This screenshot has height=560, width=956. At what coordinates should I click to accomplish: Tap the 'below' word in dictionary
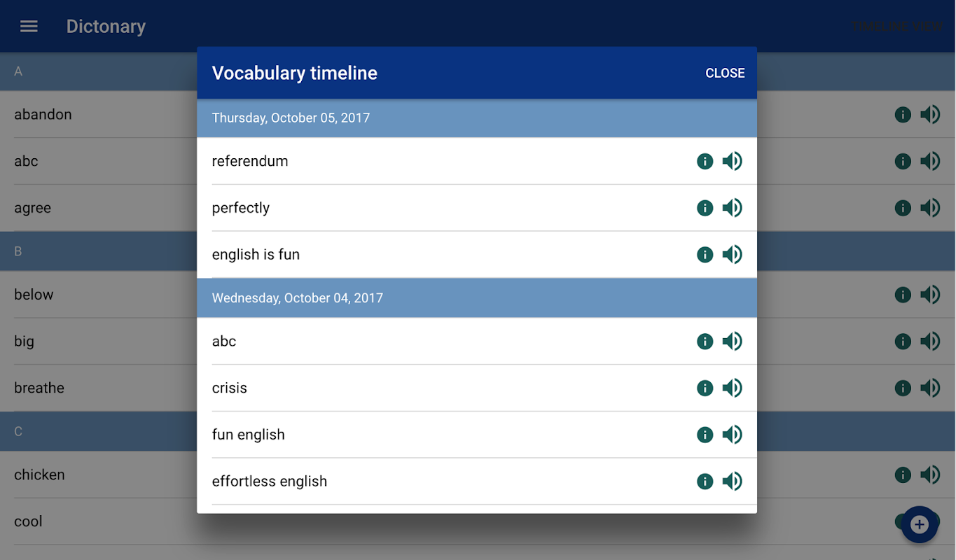[x=34, y=295]
